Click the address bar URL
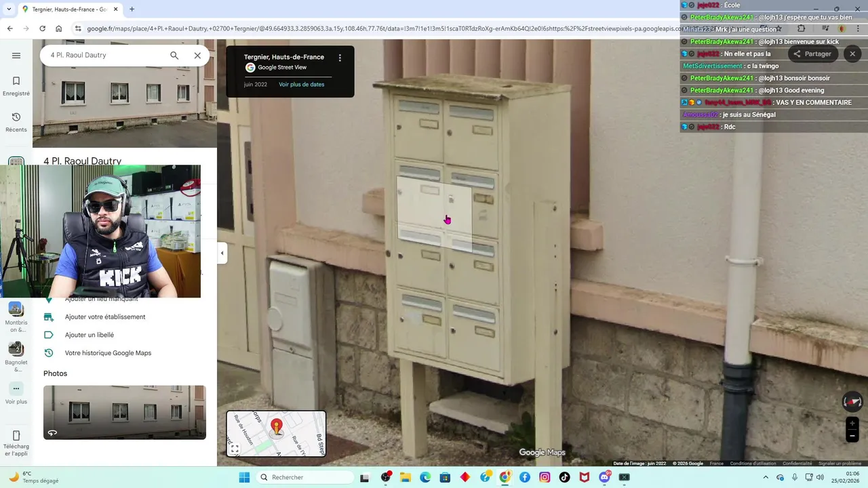Viewport: 868px width, 488px height. point(383,28)
